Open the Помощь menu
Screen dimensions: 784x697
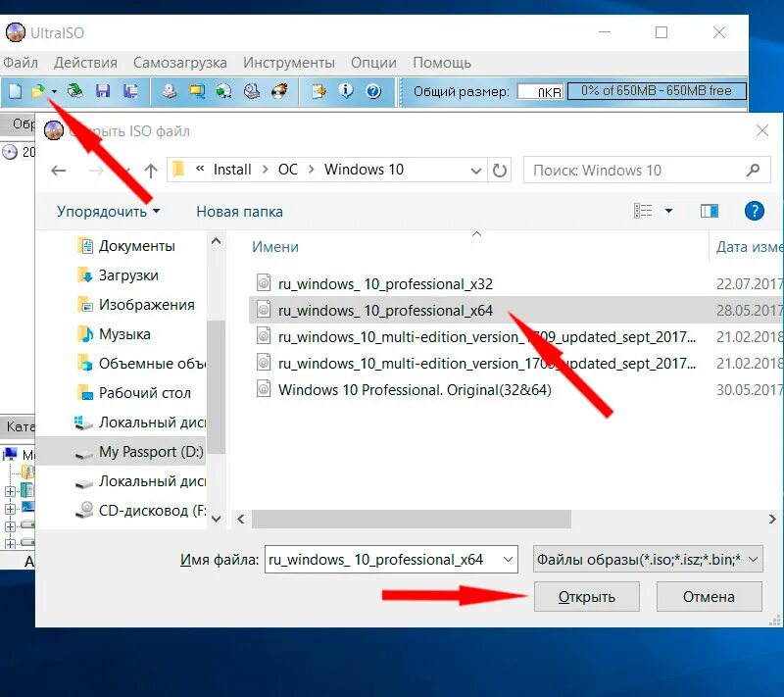442,63
